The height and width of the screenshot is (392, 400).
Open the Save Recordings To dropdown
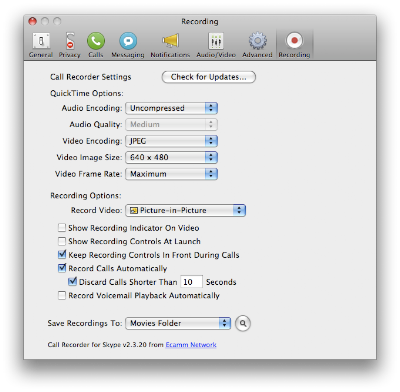[x=178, y=323]
